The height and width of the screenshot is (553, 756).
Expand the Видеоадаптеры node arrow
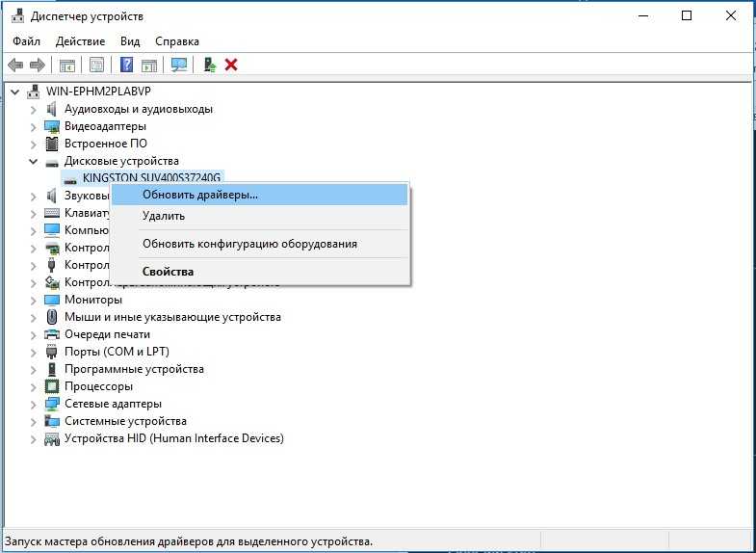pyautogui.click(x=34, y=127)
